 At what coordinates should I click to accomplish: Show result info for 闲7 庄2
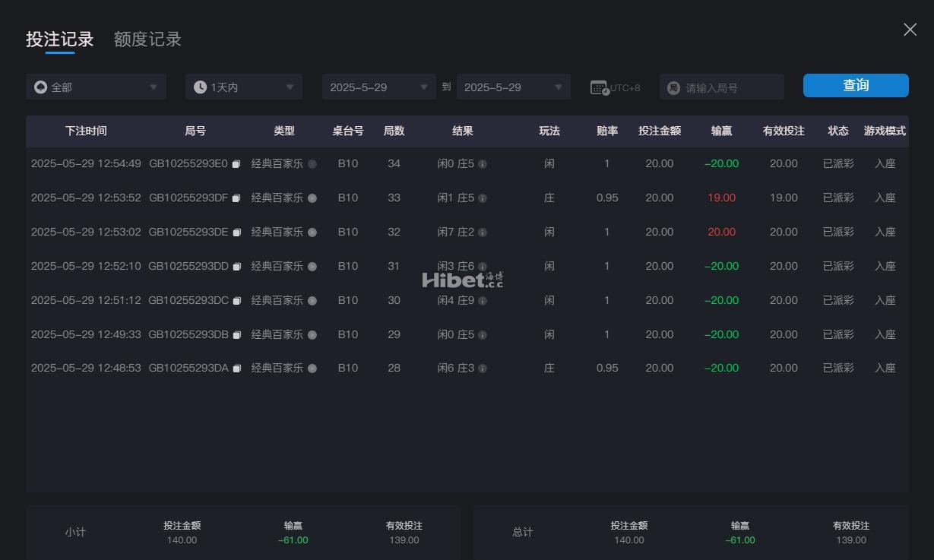(483, 233)
